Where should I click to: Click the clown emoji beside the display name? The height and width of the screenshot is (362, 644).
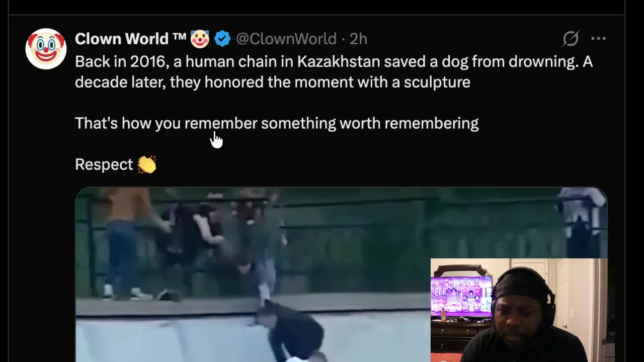tap(200, 39)
